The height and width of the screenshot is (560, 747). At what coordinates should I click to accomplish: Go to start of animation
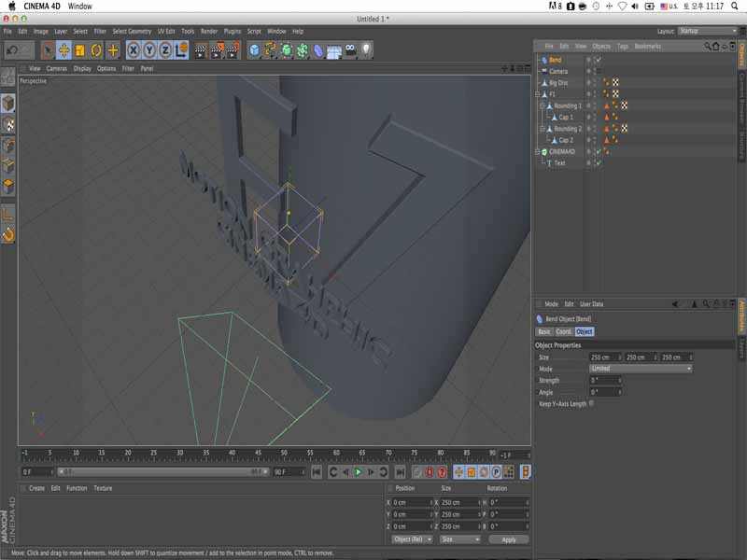317,472
